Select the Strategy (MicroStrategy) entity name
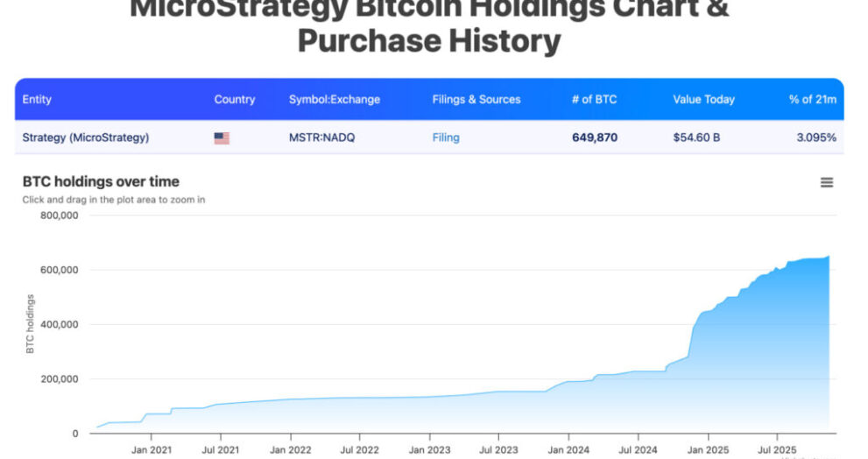The image size is (868, 459). click(x=86, y=138)
